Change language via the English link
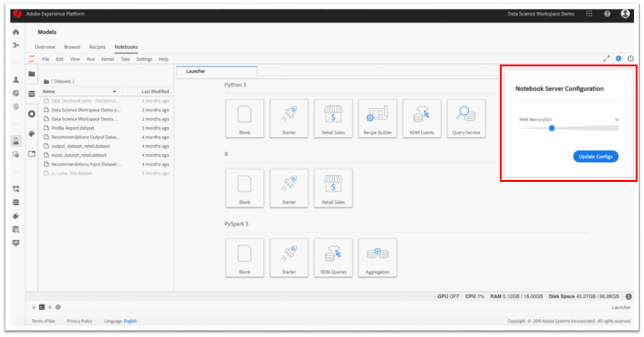 click(x=130, y=321)
